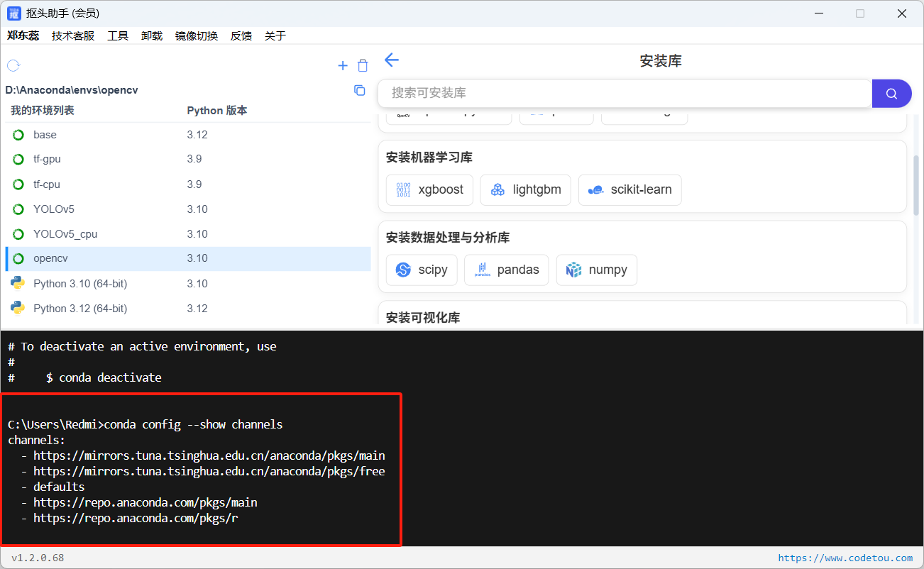
Task: Click the library list vertical scrollbar
Action: pyautogui.click(x=915, y=184)
